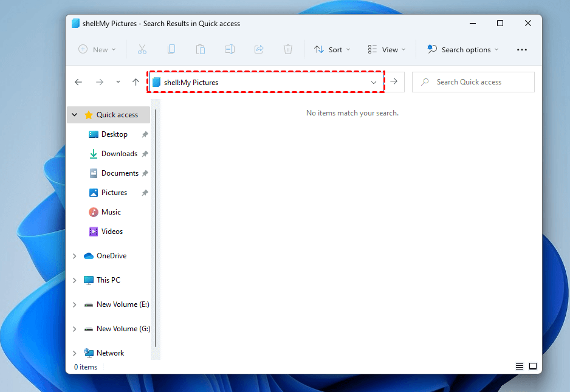Close the File Explorer window
Image resolution: width=570 pixels, height=392 pixels.
[x=528, y=23]
